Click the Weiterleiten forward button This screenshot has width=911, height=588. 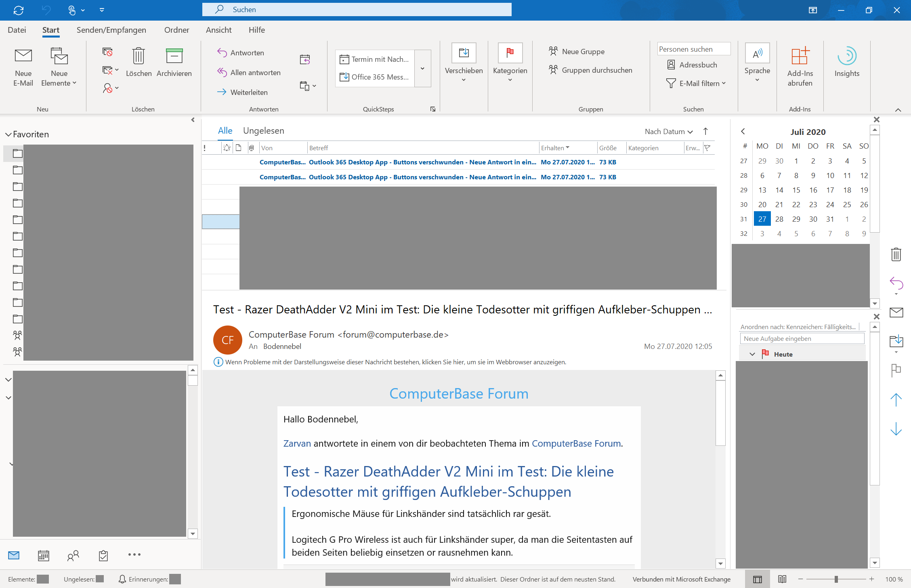[x=242, y=92]
